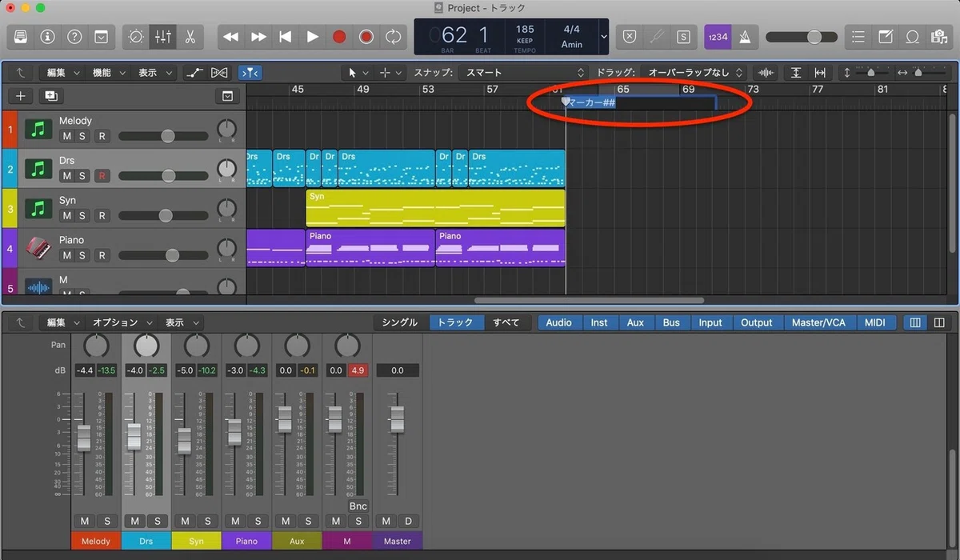This screenshot has height=560, width=960.
Task: Open tracks area 機能 menu
Action: 107,73
